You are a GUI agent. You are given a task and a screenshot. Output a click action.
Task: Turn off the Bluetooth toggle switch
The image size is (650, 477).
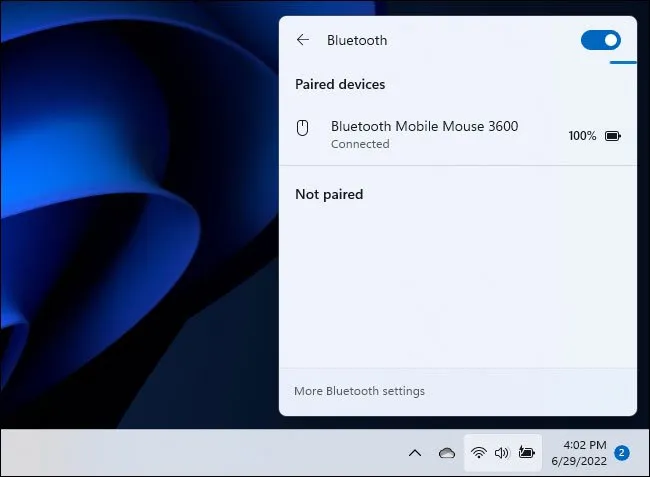click(x=600, y=40)
